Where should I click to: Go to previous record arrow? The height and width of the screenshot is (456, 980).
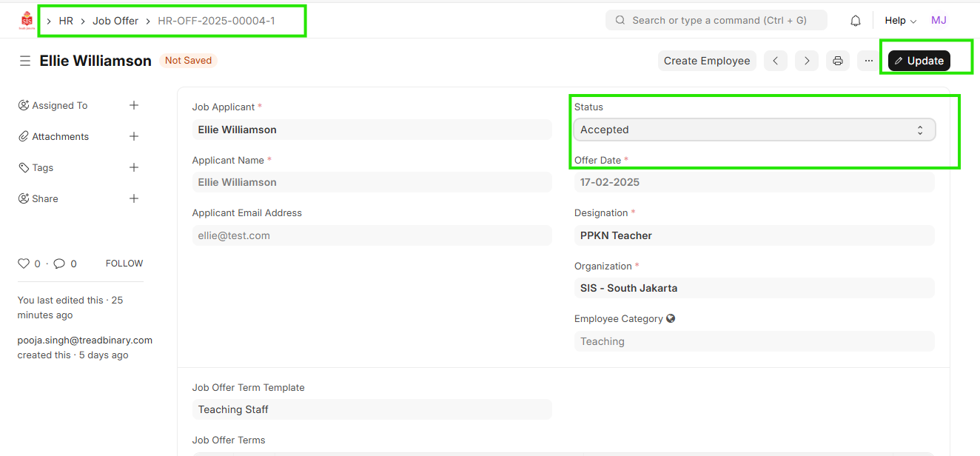(775, 61)
